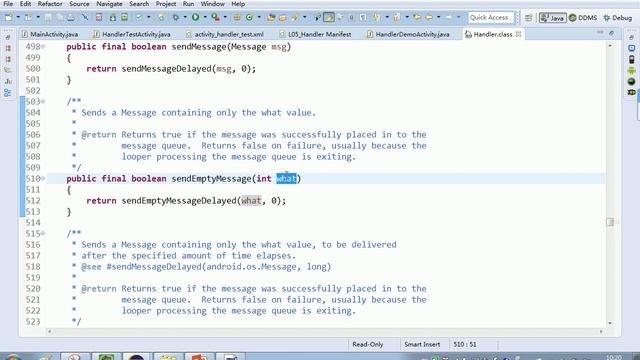
Task: Switch to the Java perspective
Action: tap(552, 18)
